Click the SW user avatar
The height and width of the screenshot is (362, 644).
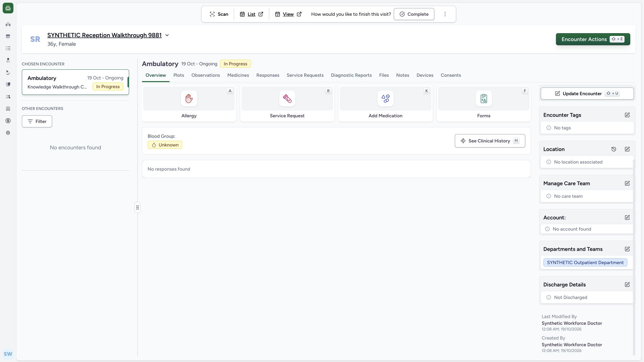[8, 354]
